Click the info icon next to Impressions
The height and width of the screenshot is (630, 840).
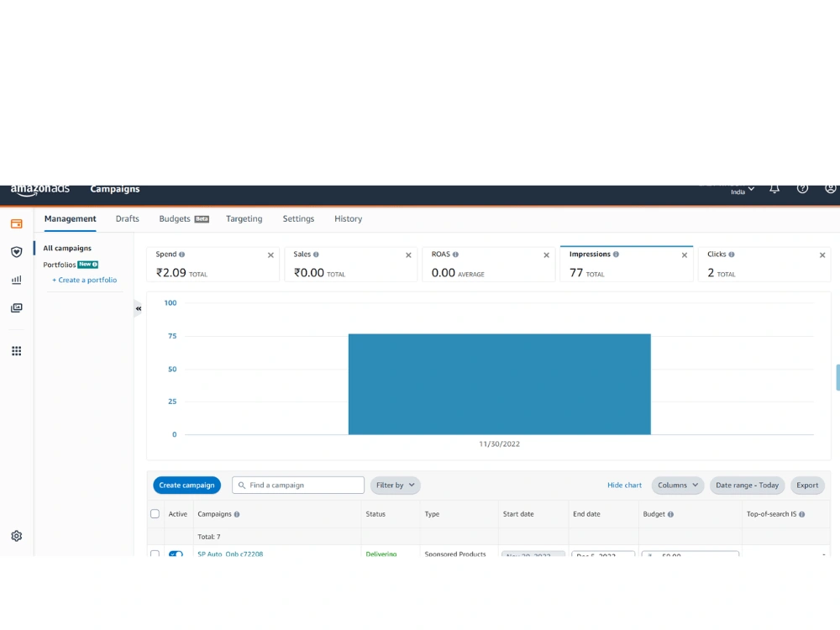tap(616, 255)
